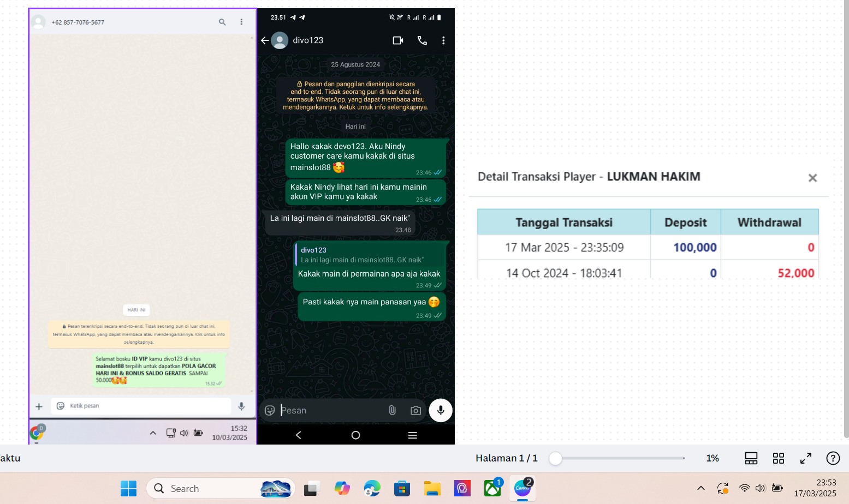Click the Ketik pesan message field
Viewport: 849px width, 504px height.
point(141,406)
